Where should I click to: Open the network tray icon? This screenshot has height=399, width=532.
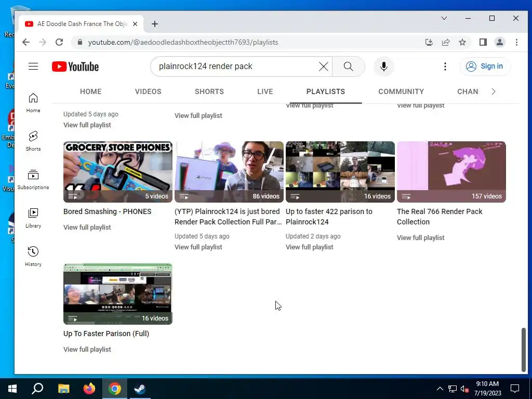[x=453, y=389]
